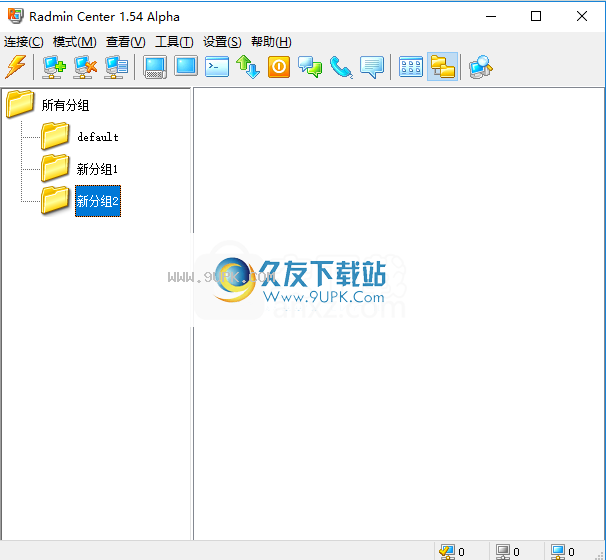Click the gray offline computers status icon
Screen dimensions: 607x560
[x=503, y=551]
